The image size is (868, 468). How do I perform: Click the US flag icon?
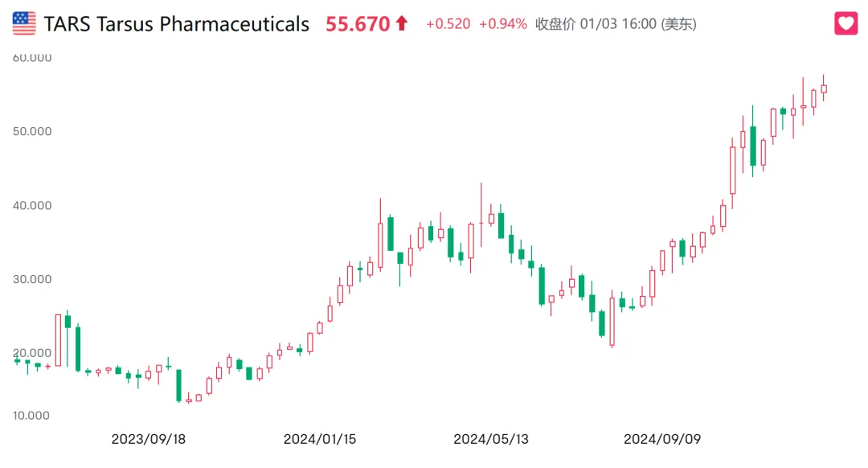tap(24, 23)
